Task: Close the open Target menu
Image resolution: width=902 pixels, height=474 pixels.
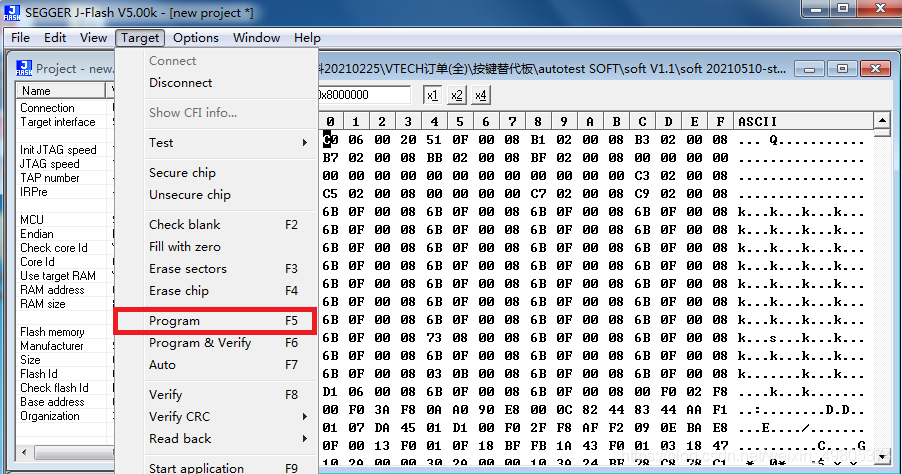Action: (140, 38)
